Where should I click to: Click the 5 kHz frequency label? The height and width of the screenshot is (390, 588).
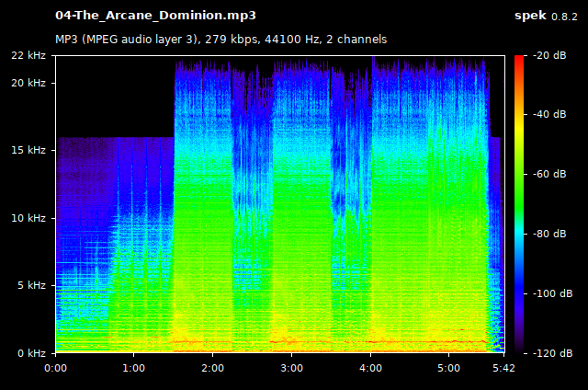coord(33,285)
